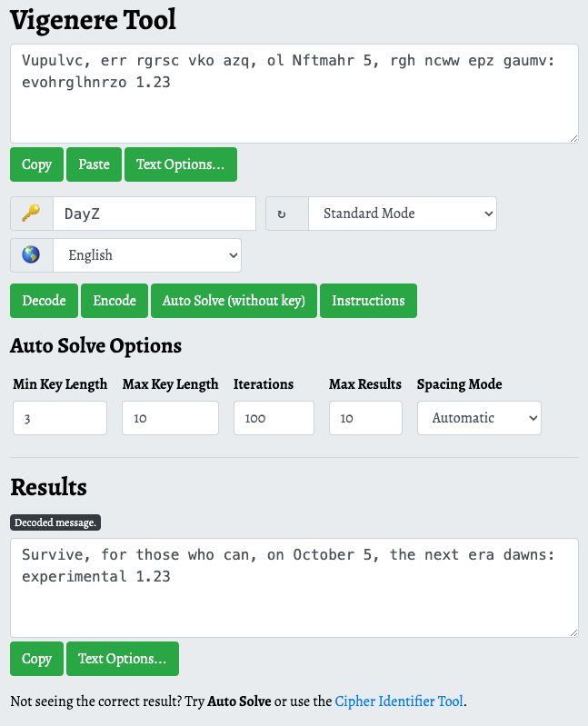The height and width of the screenshot is (726, 588).
Task: Follow the Cipher Identifier Tool link
Action: pyautogui.click(x=399, y=701)
